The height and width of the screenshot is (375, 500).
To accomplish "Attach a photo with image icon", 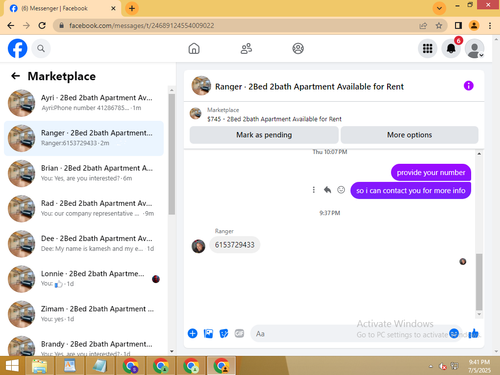I will [208, 333].
